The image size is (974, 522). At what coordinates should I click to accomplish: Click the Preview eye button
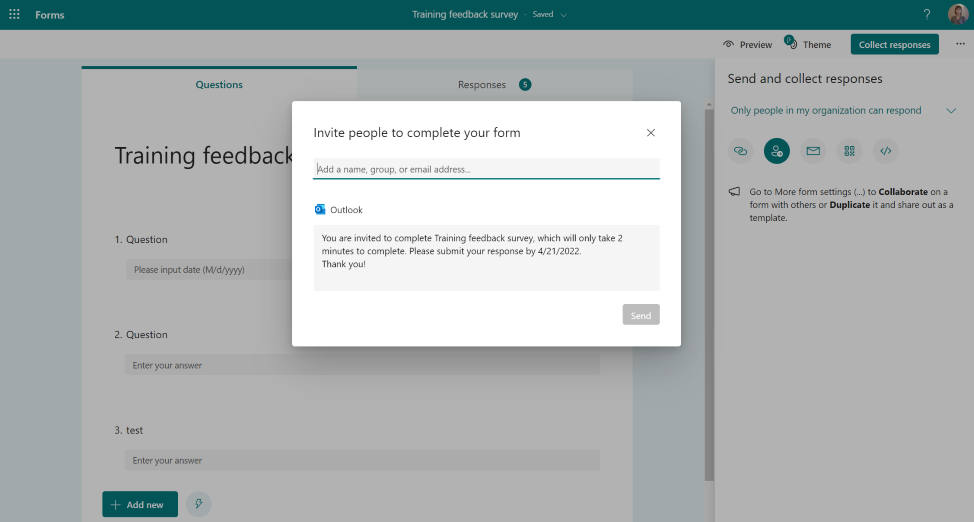click(x=747, y=45)
